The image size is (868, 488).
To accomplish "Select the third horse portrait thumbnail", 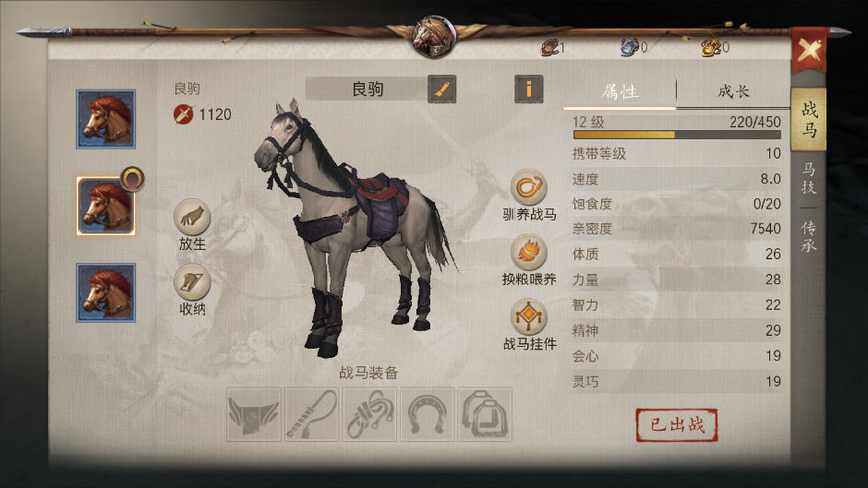I will coord(106,292).
